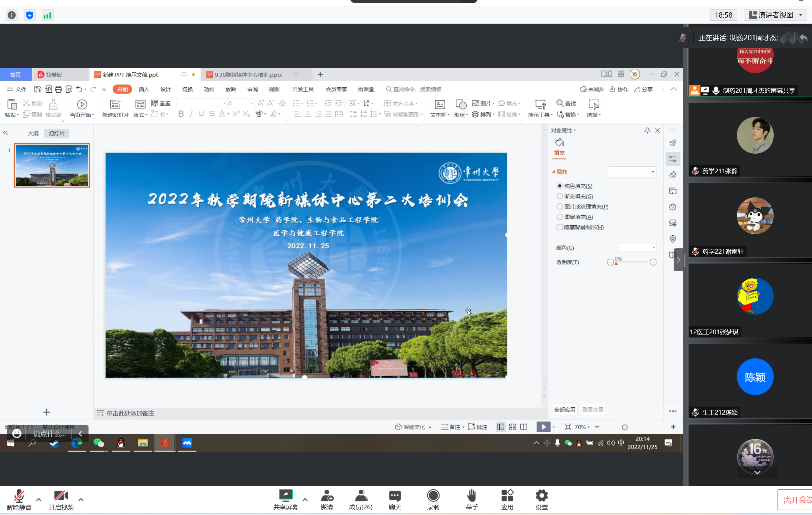812x515 pixels.
Task: Click the Shapes tool icon
Action: pos(461,105)
